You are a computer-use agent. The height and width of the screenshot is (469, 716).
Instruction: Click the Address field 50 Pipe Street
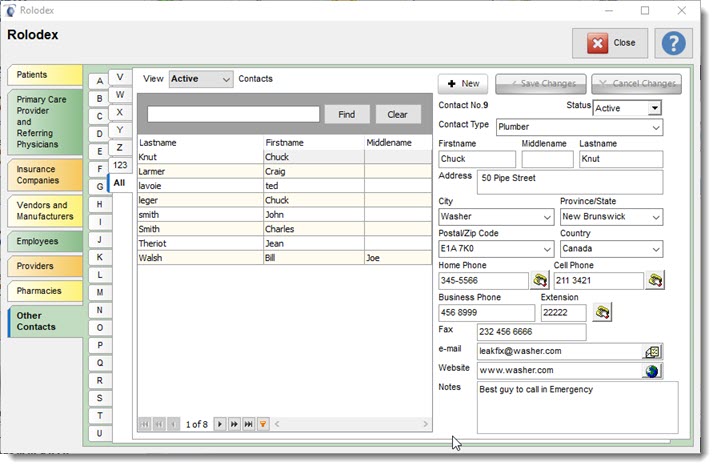pyautogui.click(x=570, y=183)
